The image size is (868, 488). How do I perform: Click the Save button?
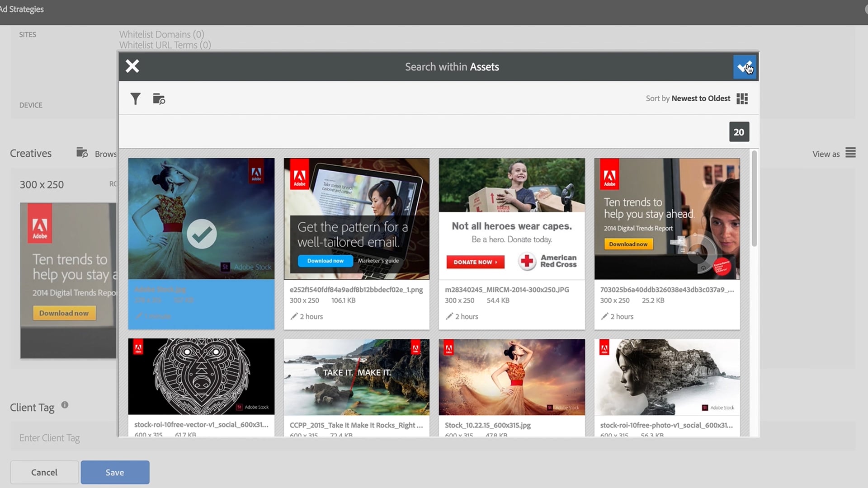pos(115,472)
